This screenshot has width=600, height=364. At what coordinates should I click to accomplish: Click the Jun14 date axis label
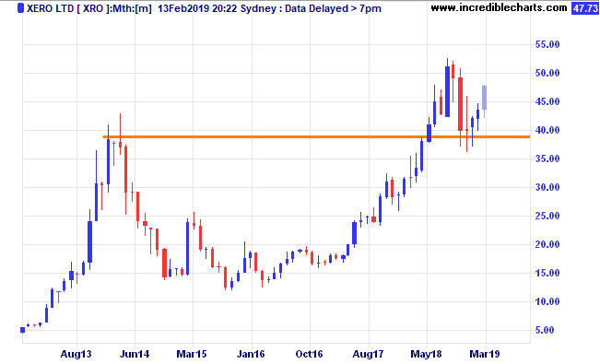[x=135, y=354]
